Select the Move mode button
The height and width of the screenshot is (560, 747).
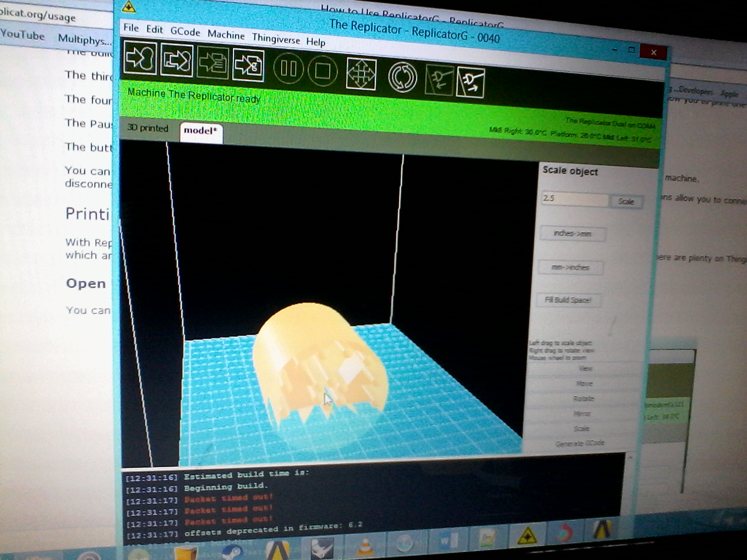[x=584, y=384]
